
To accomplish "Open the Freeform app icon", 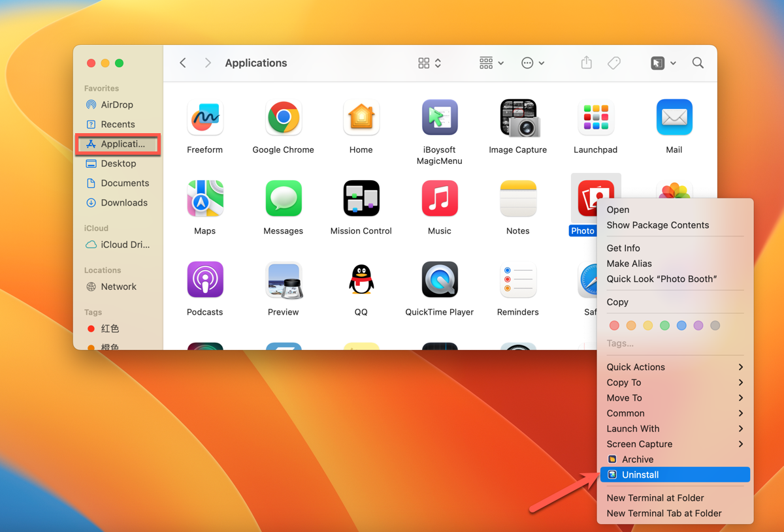I will [x=204, y=117].
